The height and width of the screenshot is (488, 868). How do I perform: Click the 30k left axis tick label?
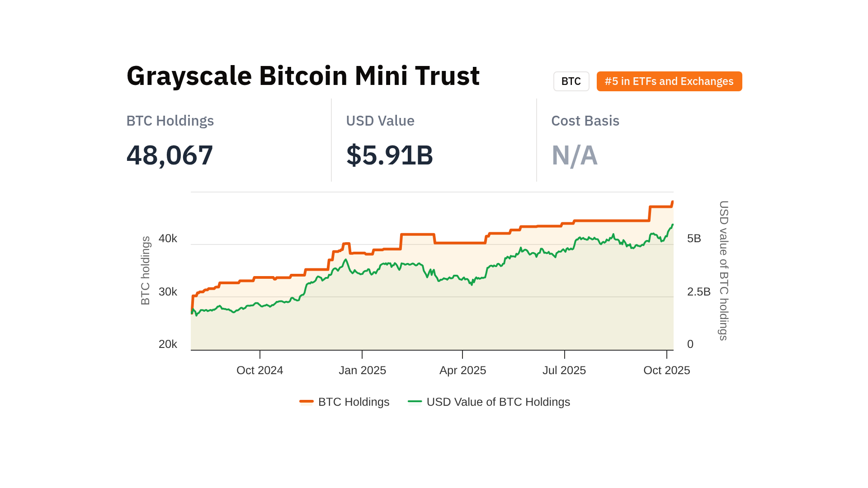[168, 292]
